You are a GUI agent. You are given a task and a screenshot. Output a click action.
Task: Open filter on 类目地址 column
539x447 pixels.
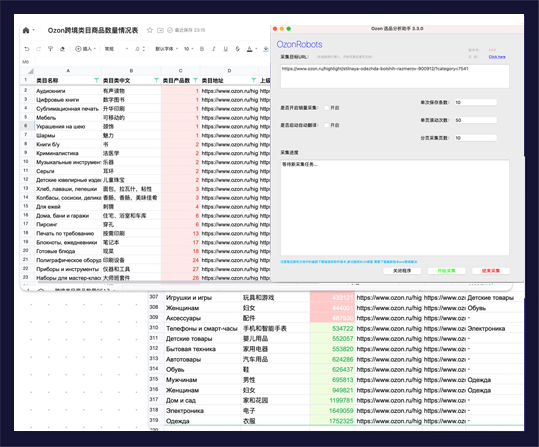coord(254,80)
